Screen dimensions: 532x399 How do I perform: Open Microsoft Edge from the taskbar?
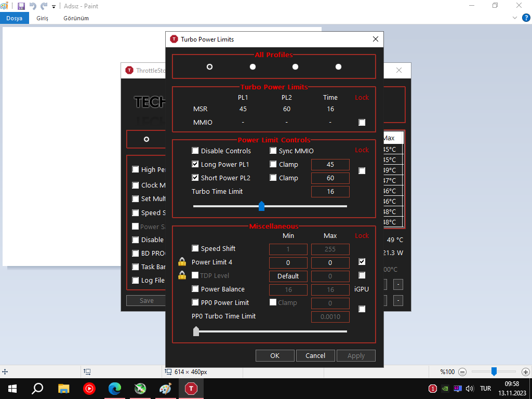115,389
